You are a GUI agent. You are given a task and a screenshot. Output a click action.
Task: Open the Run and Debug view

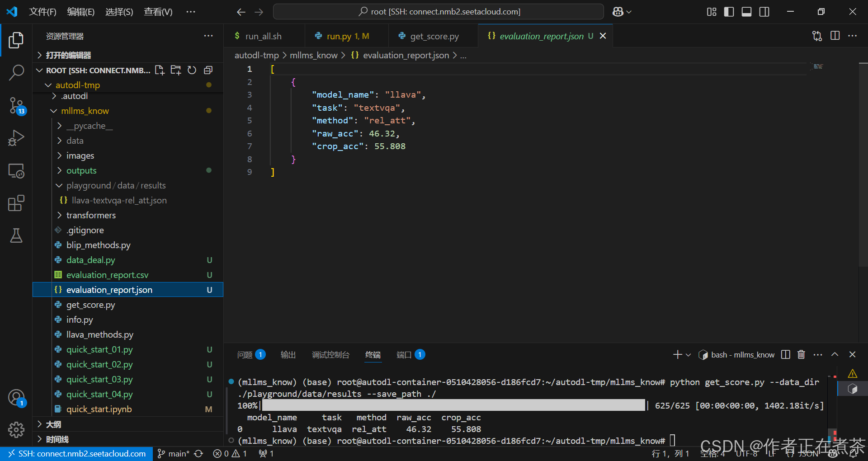coord(16,138)
